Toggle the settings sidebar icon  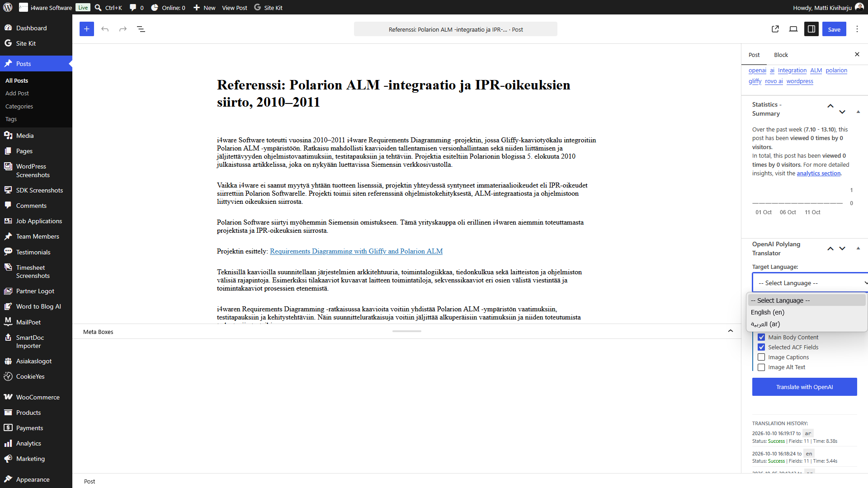[811, 29]
